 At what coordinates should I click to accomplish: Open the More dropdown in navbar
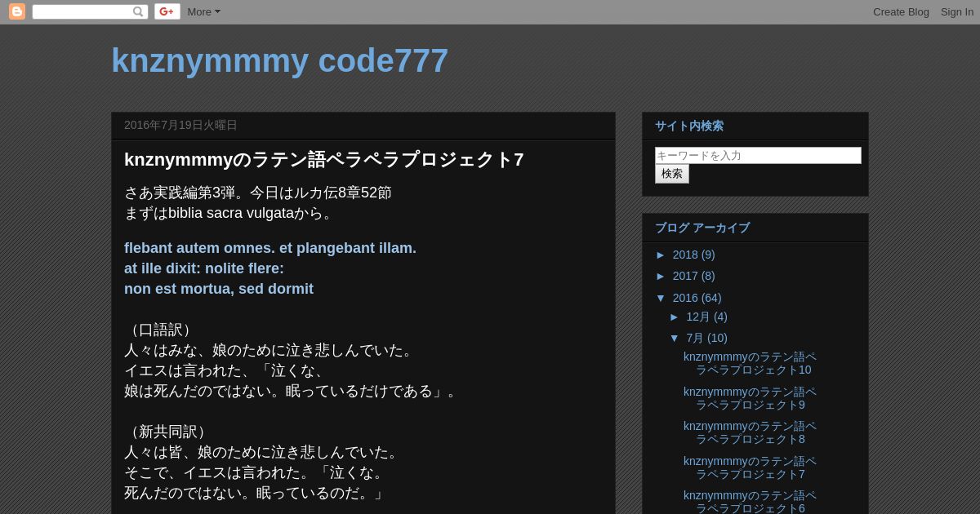[x=203, y=11]
